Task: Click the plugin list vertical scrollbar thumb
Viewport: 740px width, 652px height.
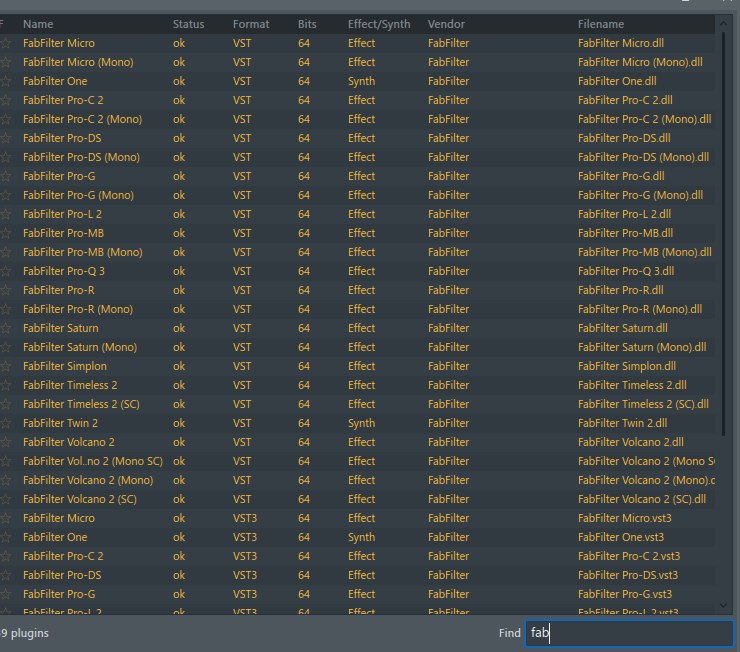Action: (723, 234)
